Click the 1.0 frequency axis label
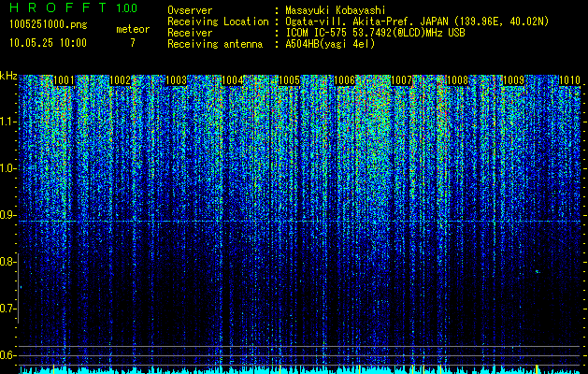 click(7, 169)
